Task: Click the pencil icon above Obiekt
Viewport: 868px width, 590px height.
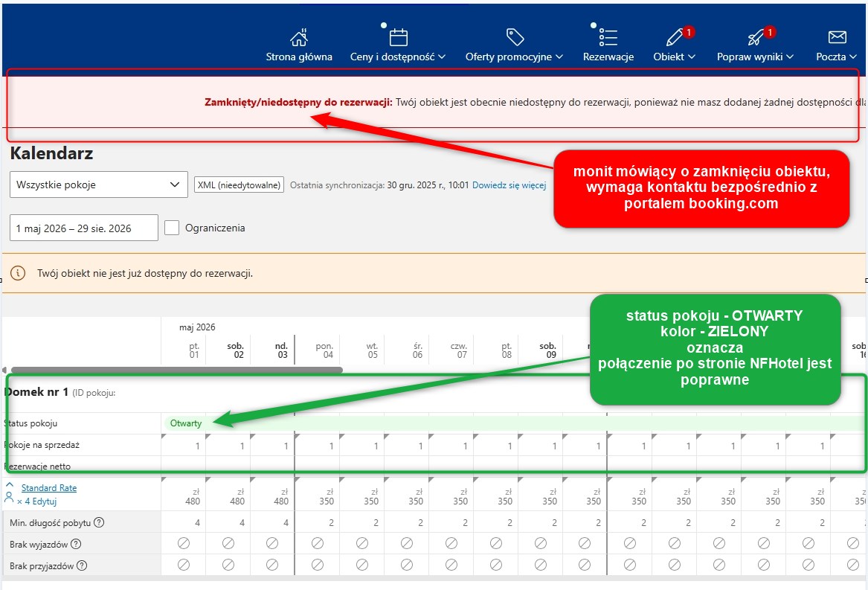Action: pos(675,37)
